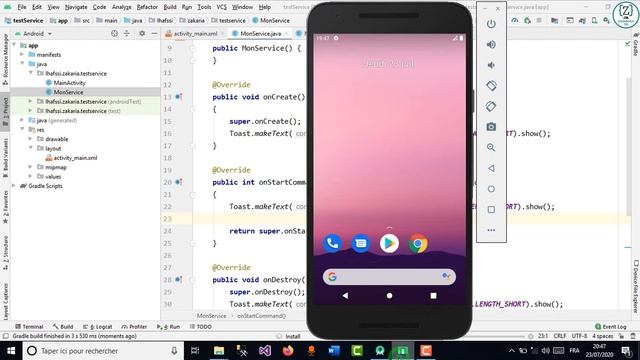Tap the Android home navigation button on the phone screen
Screen dimensions: 640x360
[389, 296]
